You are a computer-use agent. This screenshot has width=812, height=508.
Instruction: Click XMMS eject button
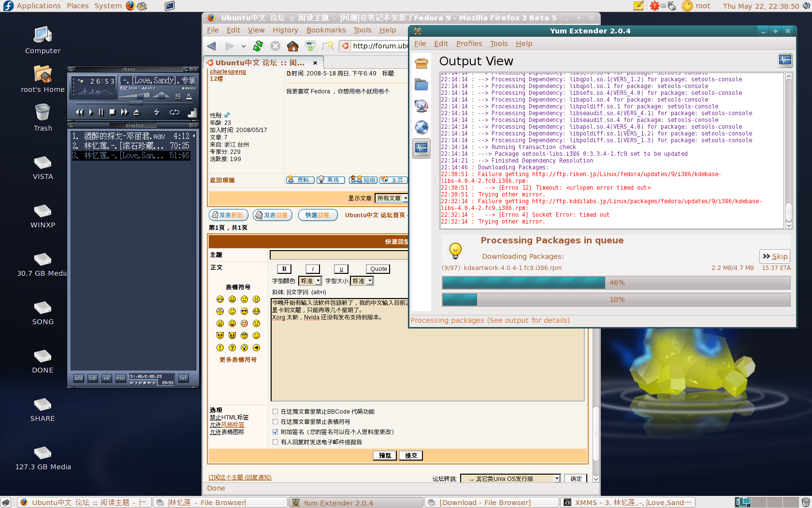coord(136,112)
